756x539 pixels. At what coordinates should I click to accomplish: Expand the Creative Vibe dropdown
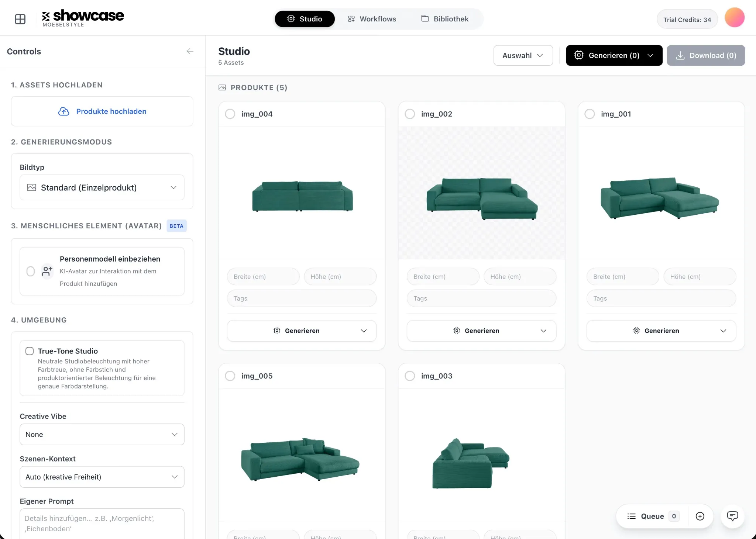click(102, 434)
